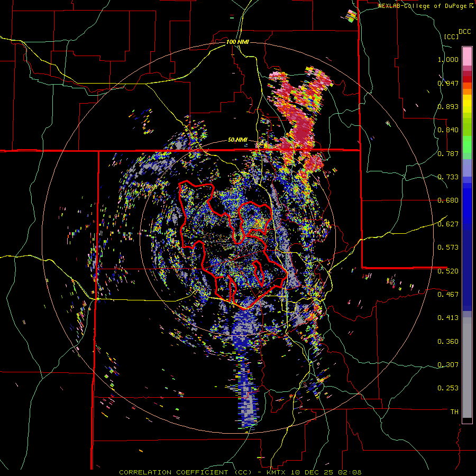This screenshot has width=476, height=476.
Task: Select the 0.627 legend value
Action: (x=448, y=224)
